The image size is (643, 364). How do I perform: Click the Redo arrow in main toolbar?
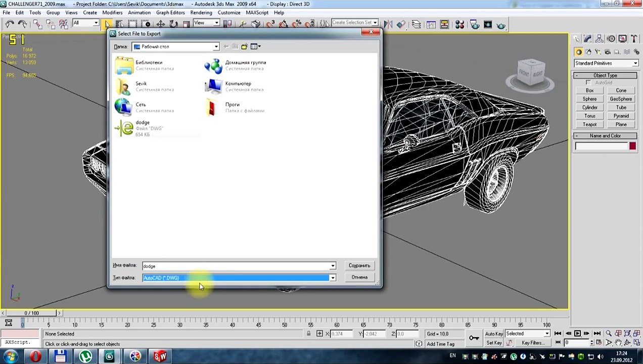pos(23,24)
